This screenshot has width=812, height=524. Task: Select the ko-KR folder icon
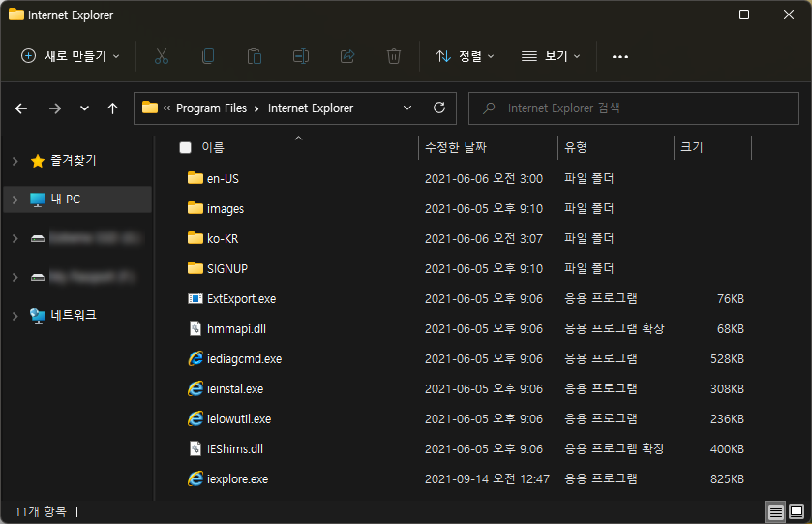195,238
